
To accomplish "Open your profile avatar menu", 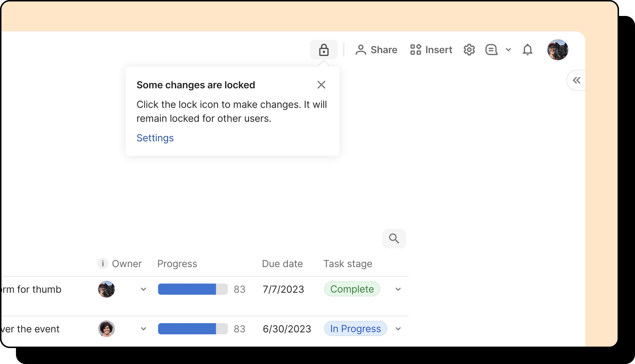I will (x=558, y=50).
